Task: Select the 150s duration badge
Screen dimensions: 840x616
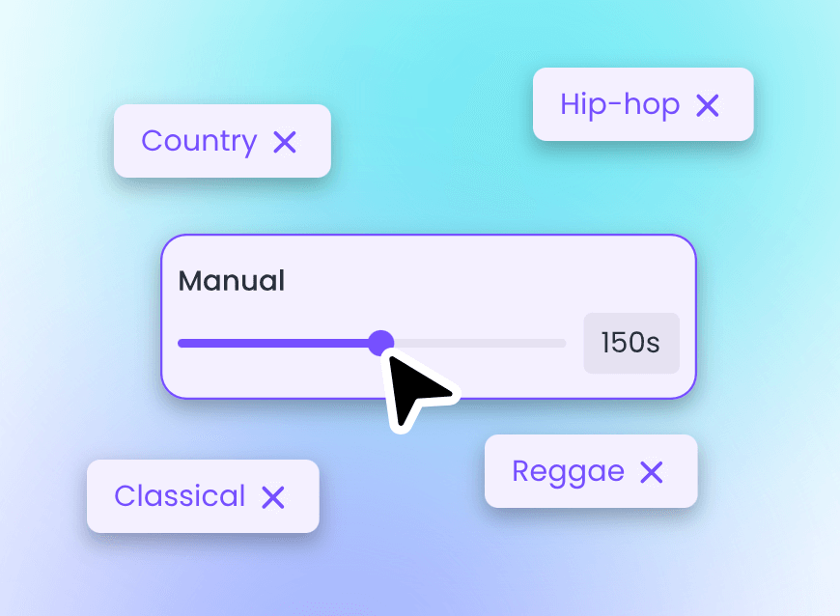Action: click(631, 343)
